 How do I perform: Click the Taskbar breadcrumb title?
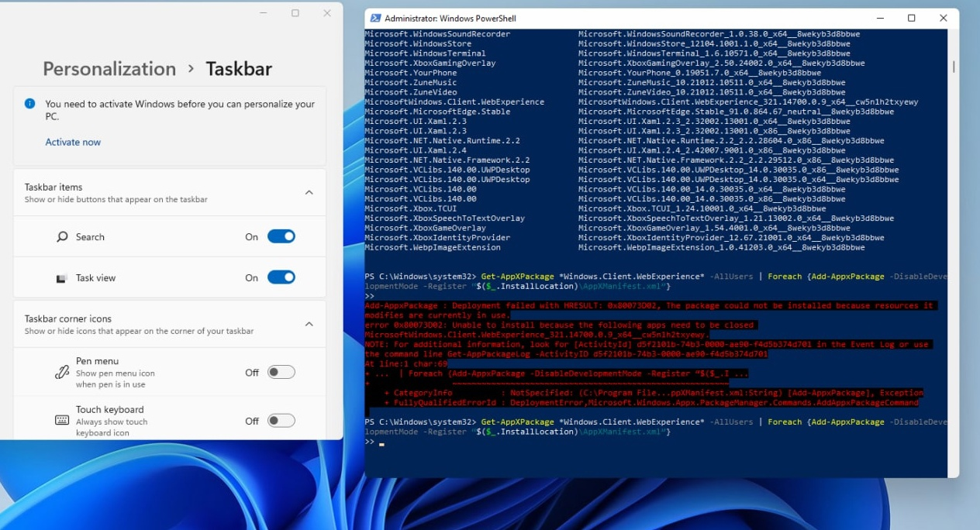click(x=239, y=68)
